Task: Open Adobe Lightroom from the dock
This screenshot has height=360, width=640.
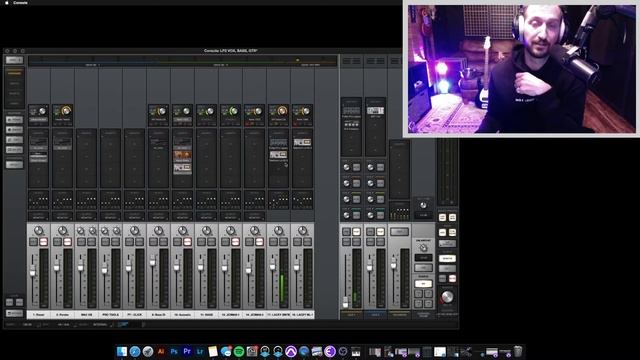Action: point(200,351)
